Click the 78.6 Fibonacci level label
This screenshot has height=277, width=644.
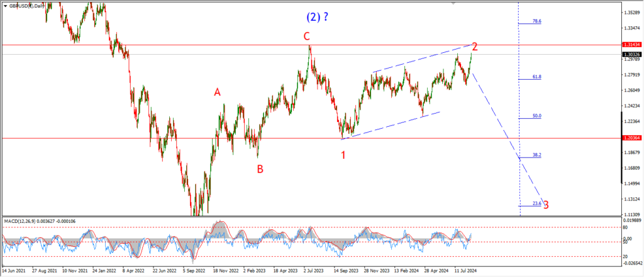click(536, 21)
